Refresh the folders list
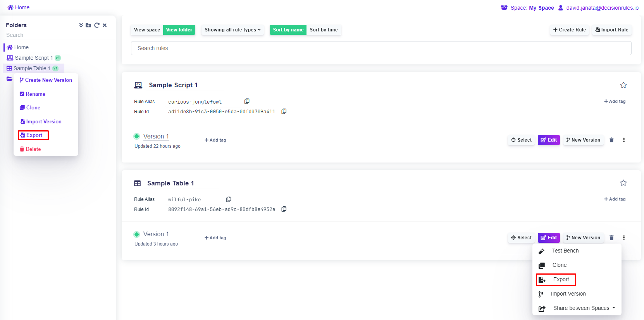The width and height of the screenshot is (644, 320). (x=96, y=25)
